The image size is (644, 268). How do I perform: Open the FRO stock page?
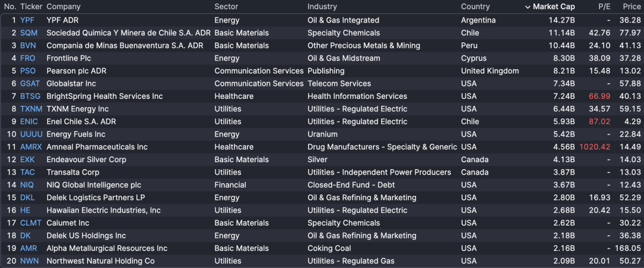pos(27,58)
